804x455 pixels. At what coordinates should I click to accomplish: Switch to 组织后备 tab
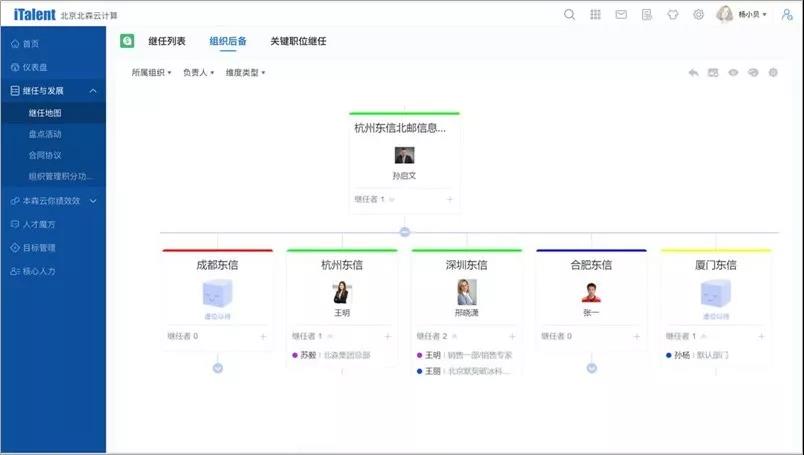pos(228,41)
